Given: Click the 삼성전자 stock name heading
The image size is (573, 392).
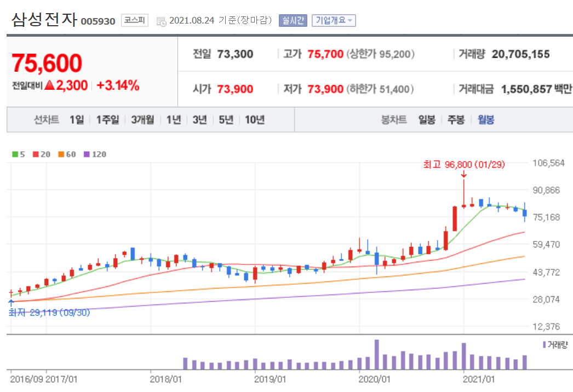Looking at the screenshot, I should (x=44, y=19).
